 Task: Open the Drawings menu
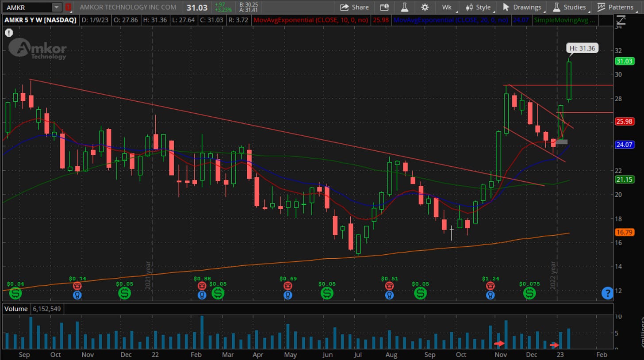522,7
